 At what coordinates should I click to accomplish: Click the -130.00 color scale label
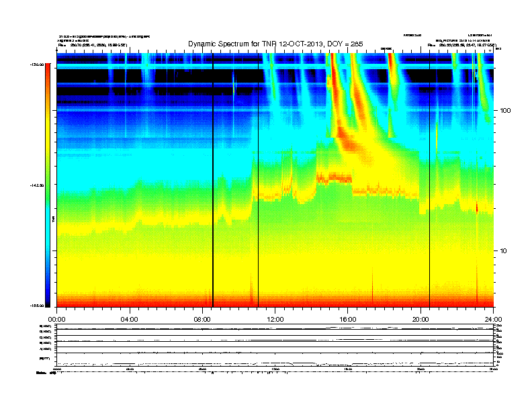[37, 64]
